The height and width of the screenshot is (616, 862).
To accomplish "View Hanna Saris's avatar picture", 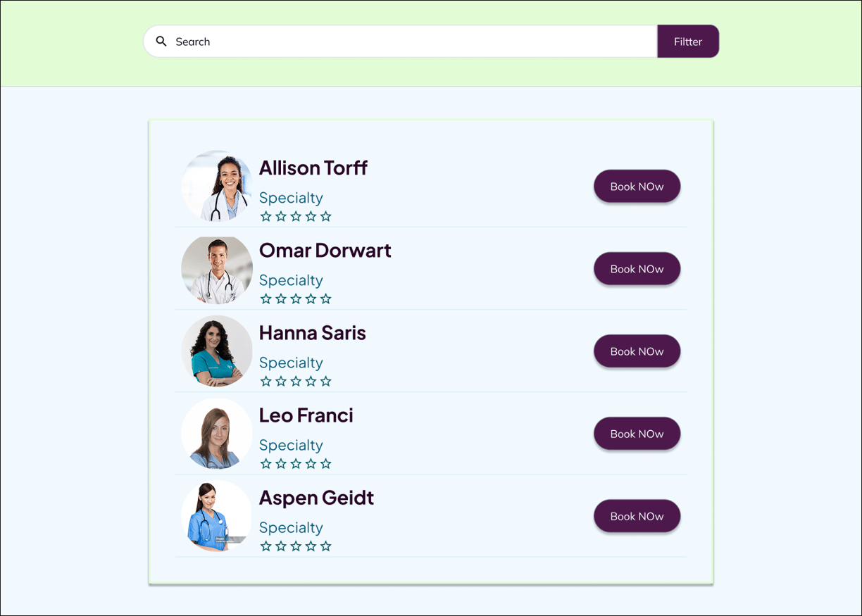I will [x=217, y=351].
